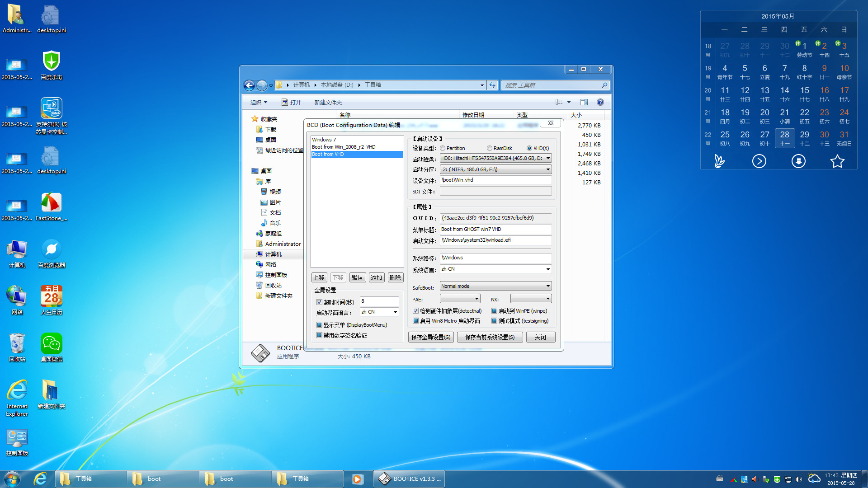Viewport: 868px width, 488px height.
Task: Click the 设备文件 \boot\Win.vhd field
Action: pos(495,180)
